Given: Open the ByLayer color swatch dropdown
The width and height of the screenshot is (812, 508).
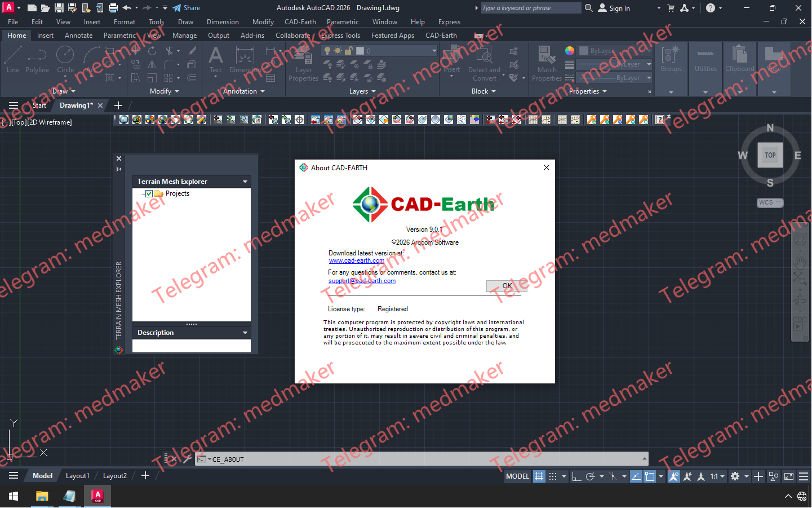Looking at the screenshot, I should tap(613, 50).
